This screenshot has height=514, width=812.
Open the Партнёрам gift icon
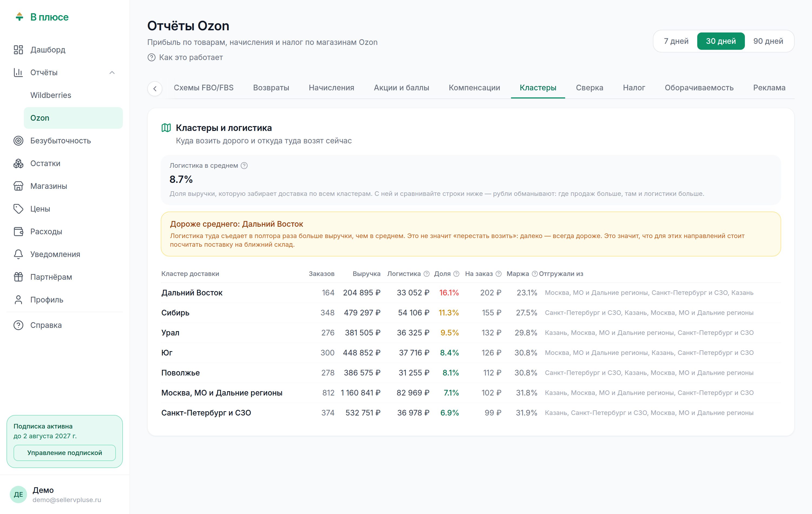[18, 277]
